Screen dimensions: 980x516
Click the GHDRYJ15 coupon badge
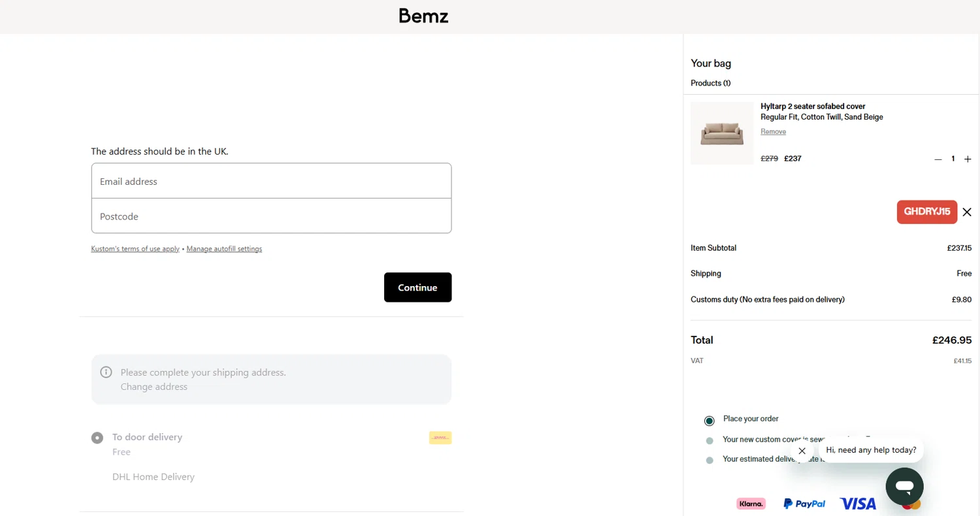click(927, 212)
